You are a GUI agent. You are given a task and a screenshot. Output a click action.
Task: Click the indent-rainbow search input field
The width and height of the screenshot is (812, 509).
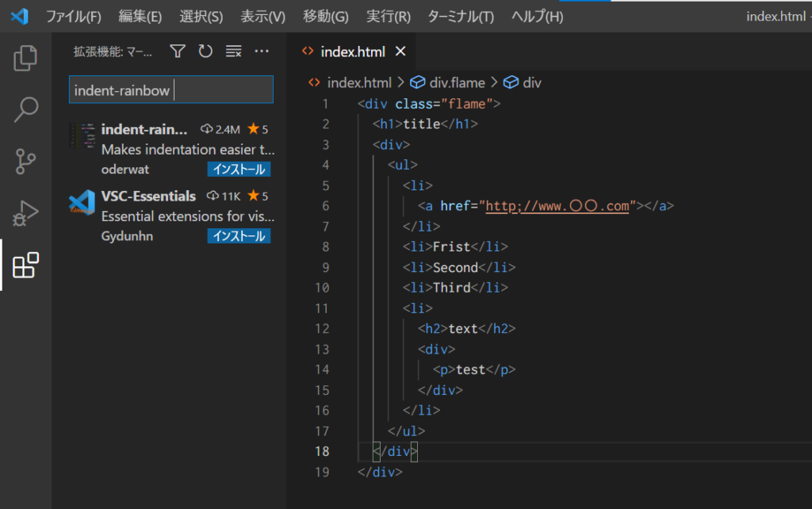[170, 90]
